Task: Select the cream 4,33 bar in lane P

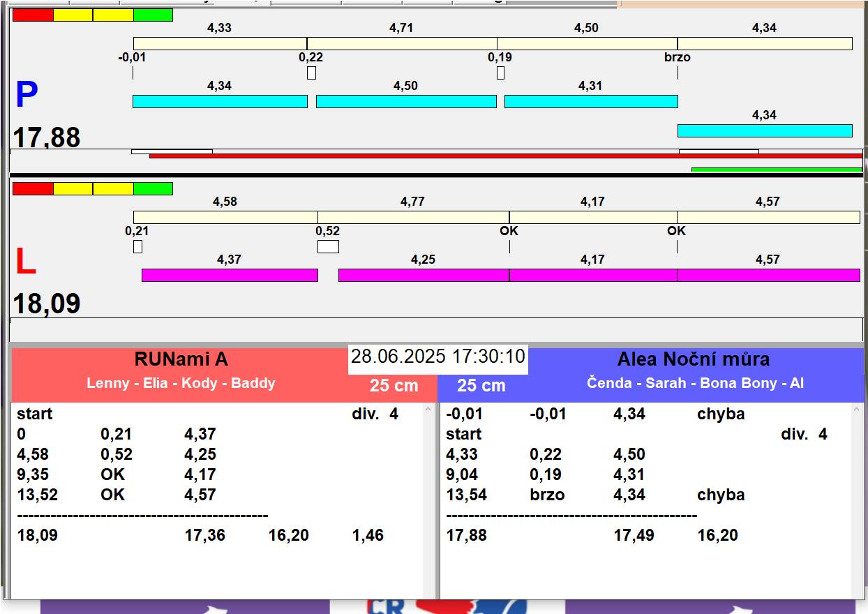Action: 220,43
